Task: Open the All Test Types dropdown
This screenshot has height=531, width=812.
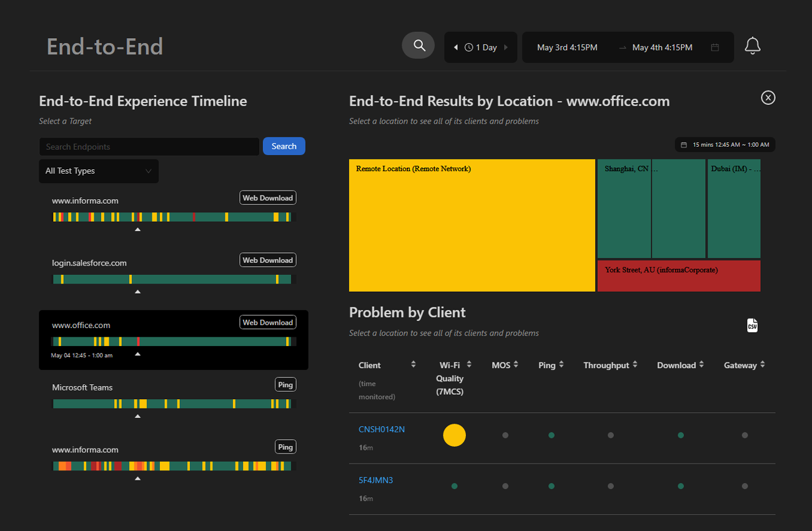Action: [x=98, y=171]
